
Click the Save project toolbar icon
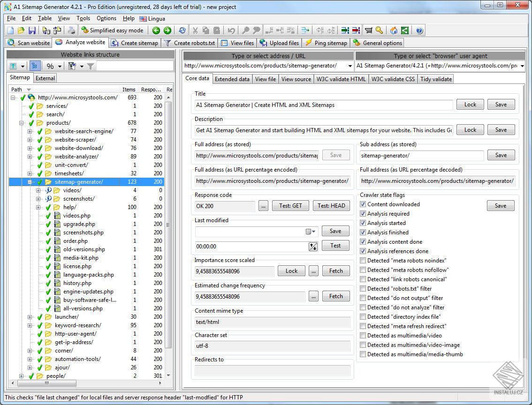(32, 30)
